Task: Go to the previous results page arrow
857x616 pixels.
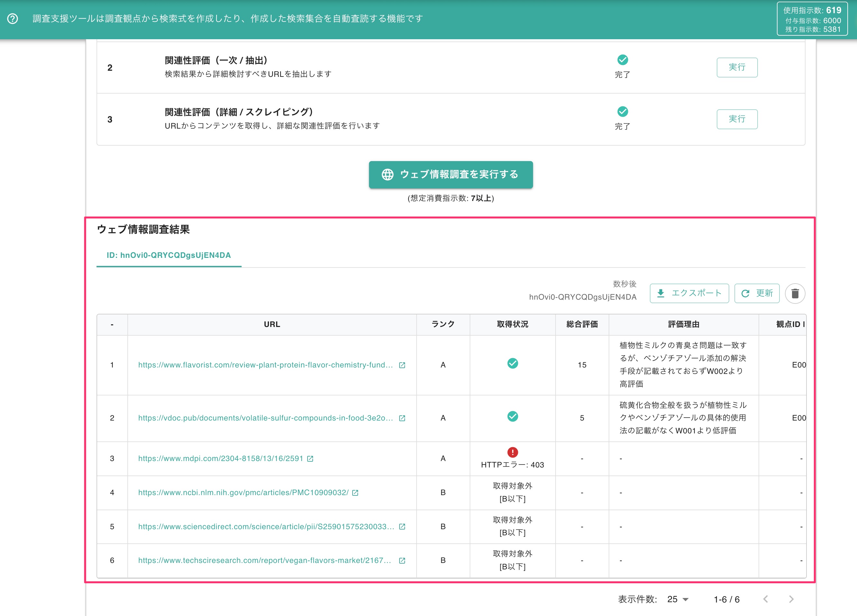Action: 766,599
